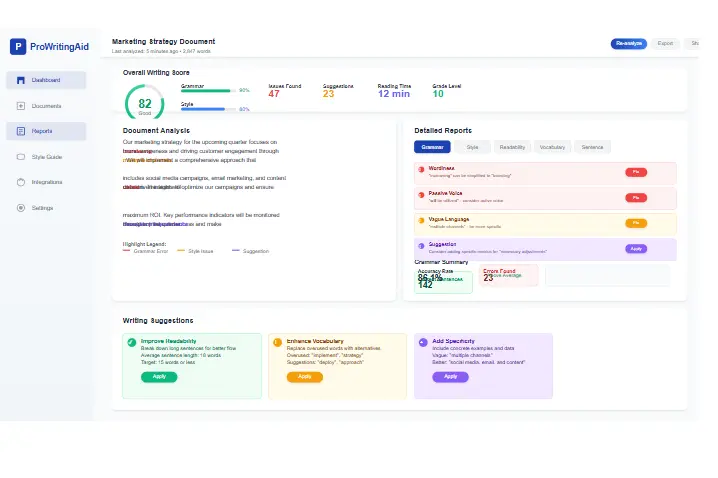Click the Suggestions value 23 in score panel
The width and height of the screenshot is (718, 478).
click(x=328, y=94)
